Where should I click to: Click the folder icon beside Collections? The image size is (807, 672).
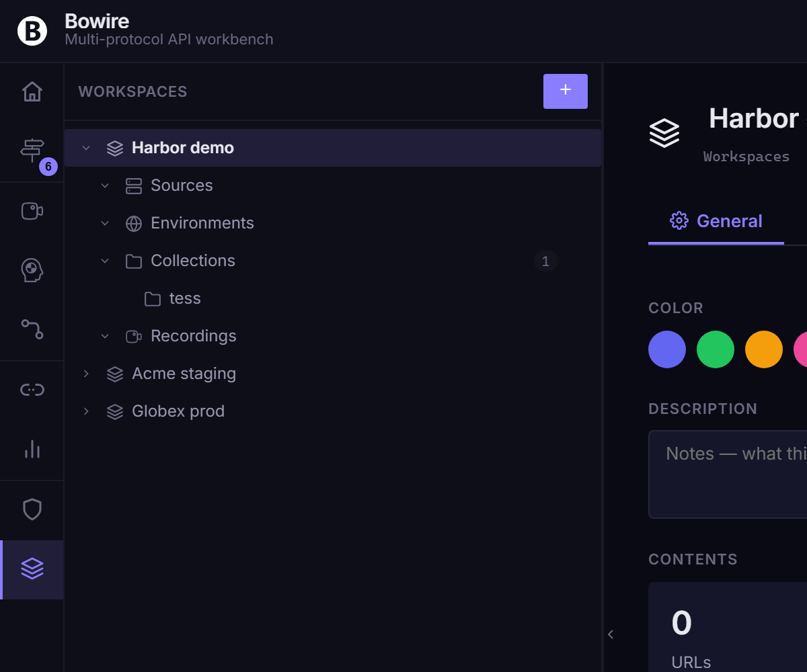134,261
